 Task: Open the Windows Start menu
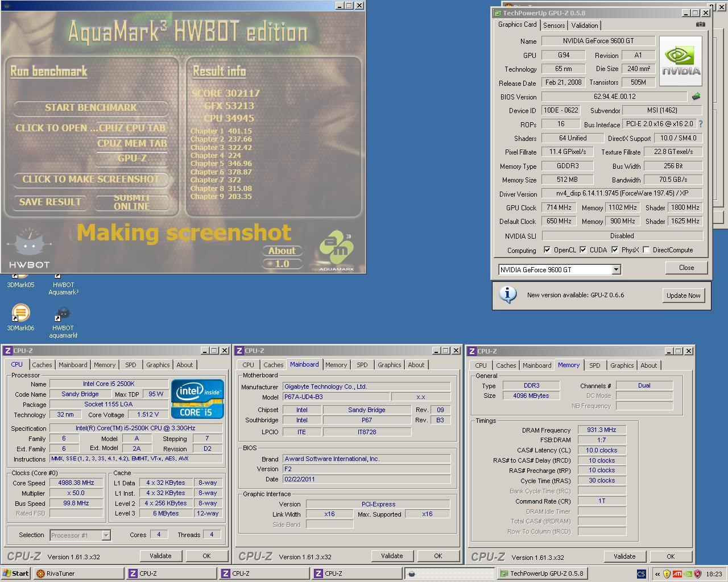(x=16, y=573)
